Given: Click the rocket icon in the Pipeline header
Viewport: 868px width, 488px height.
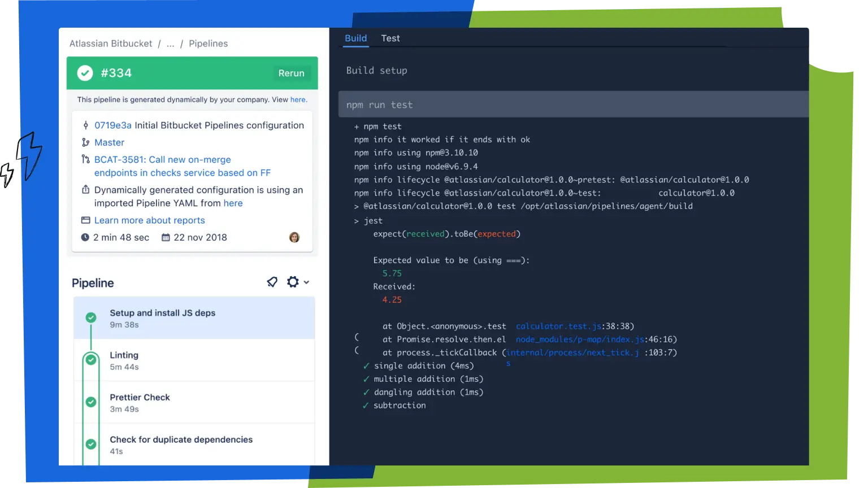Looking at the screenshot, I should pos(272,282).
